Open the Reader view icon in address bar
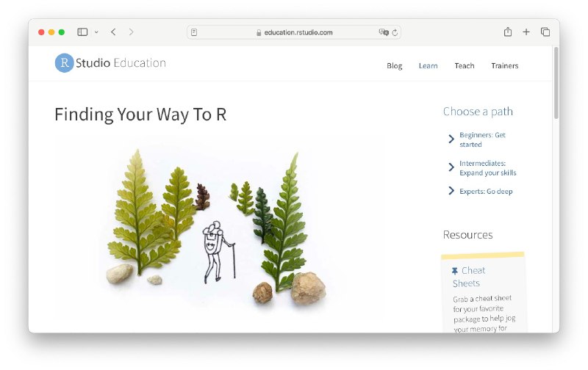The height and width of the screenshot is (370, 588). (x=194, y=32)
